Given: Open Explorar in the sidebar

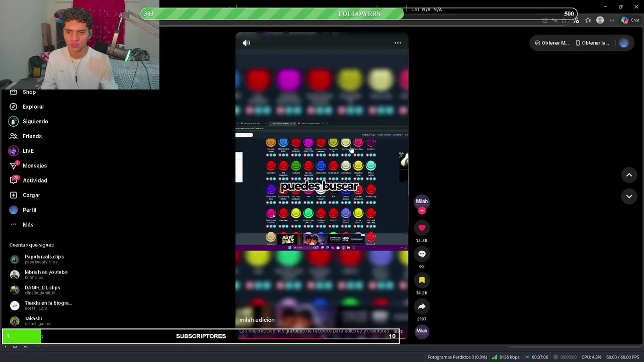Looking at the screenshot, I should point(27,107).
